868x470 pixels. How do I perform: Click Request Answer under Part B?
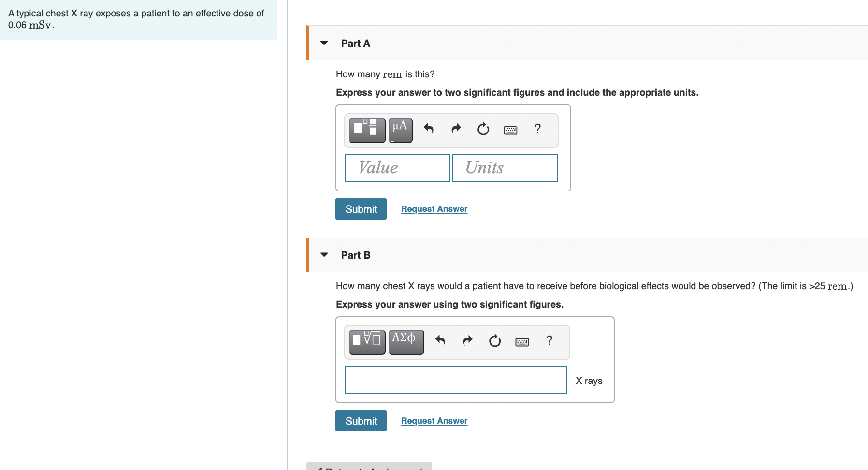434,420
